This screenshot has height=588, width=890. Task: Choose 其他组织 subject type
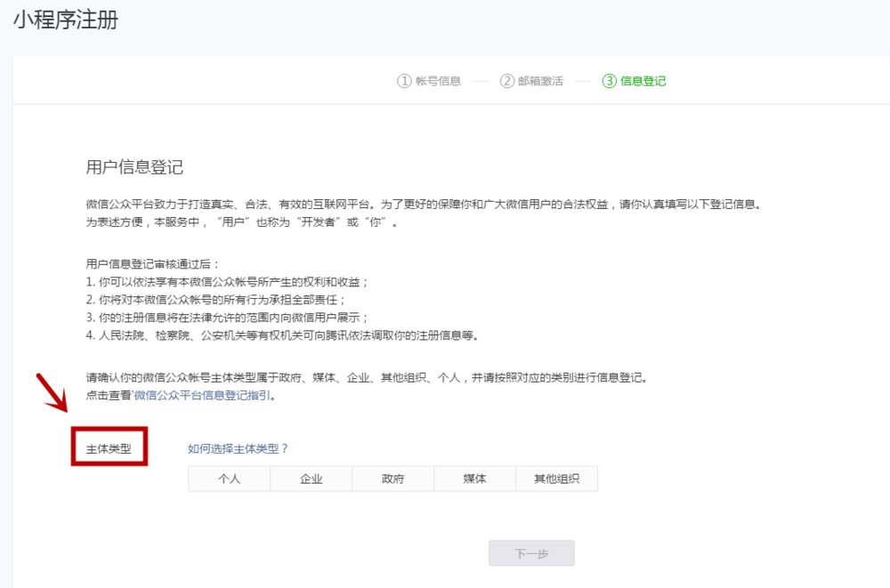[556, 479]
